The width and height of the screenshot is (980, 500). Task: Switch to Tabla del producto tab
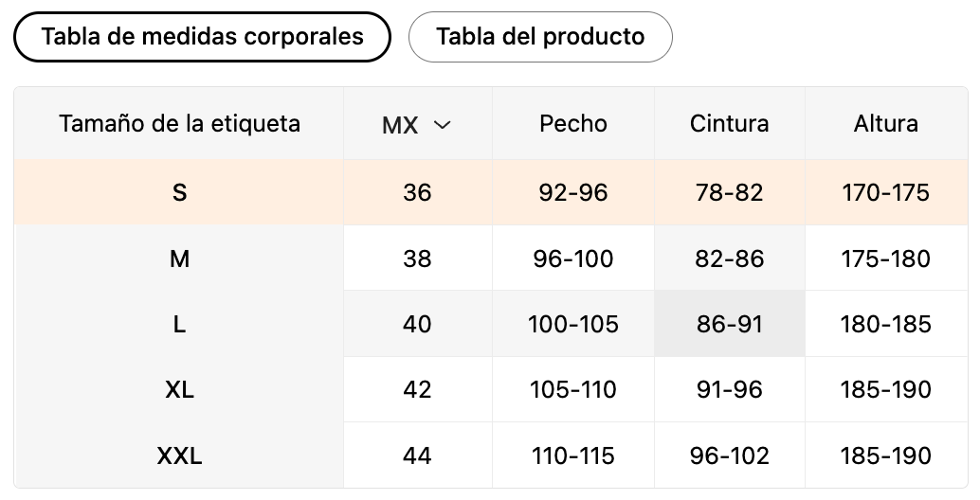(540, 37)
